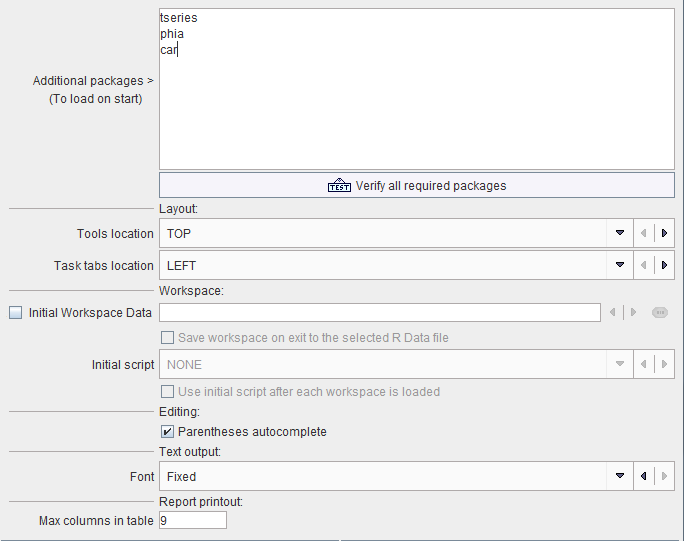
Task: Click the workspace file browse icon
Action: click(660, 312)
